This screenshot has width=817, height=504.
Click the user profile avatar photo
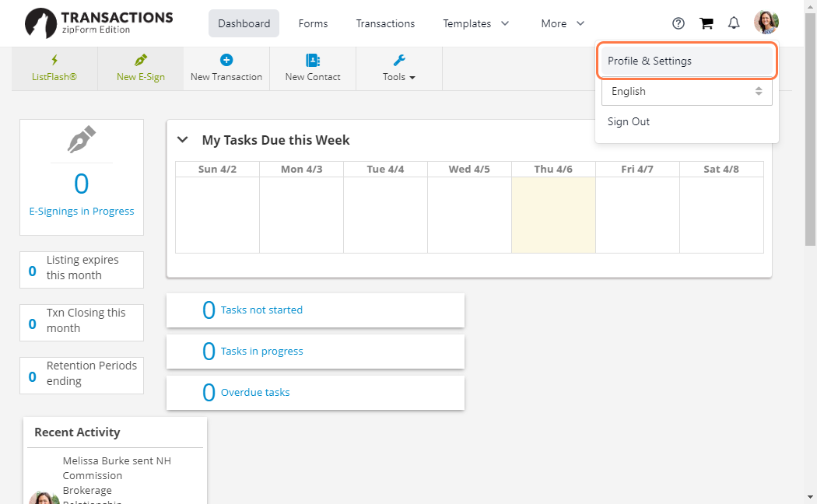click(766, 23)
